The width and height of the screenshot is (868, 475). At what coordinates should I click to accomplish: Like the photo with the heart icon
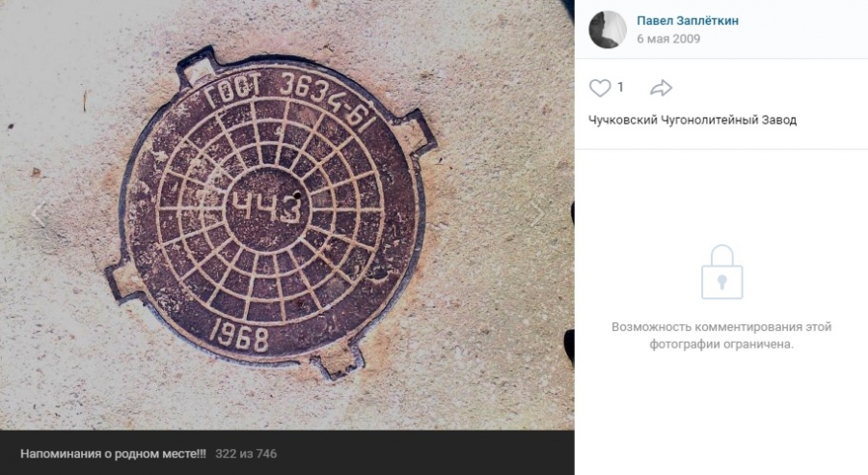click(599, 88)
